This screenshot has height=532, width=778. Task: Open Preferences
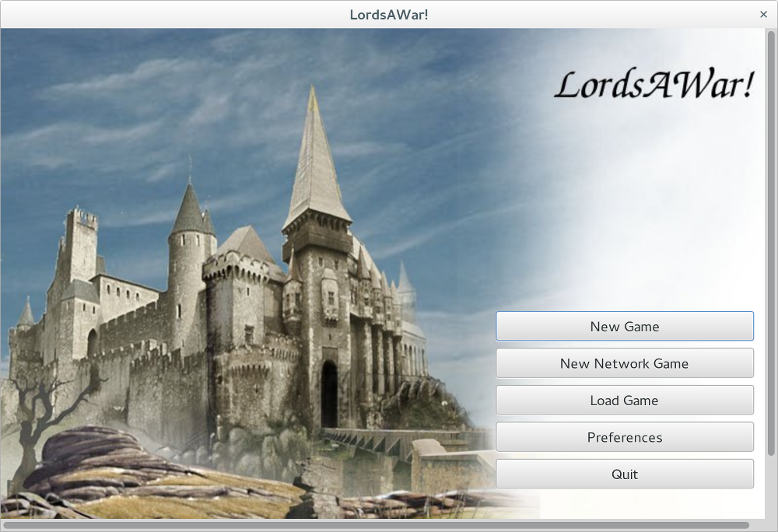pos(625,437)
